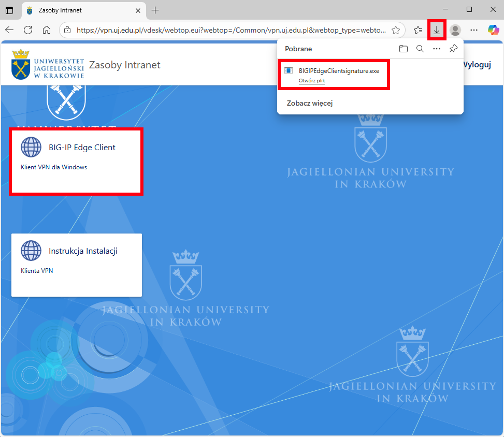Open the browser home page
The image size is (504, 437).
point(47,30)
